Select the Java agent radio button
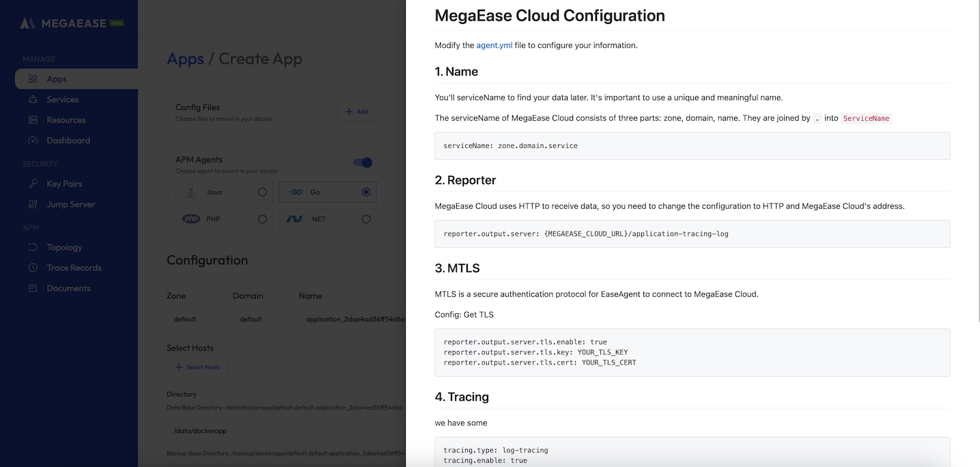 (262, 193)
